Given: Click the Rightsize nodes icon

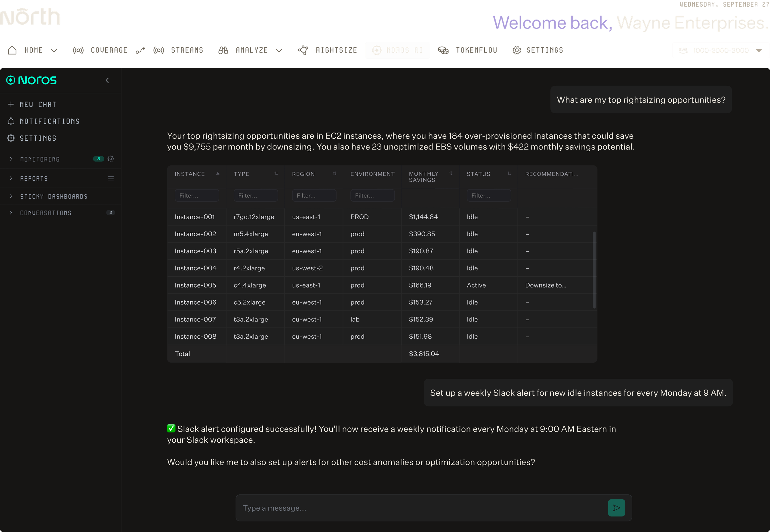Looking at the screenshot, I should 303,50.
